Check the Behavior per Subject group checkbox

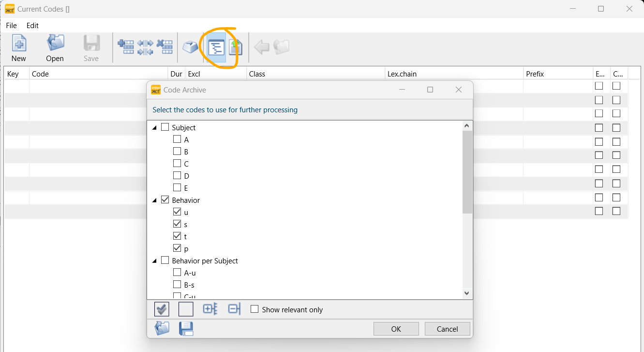[x=165, y=260]
